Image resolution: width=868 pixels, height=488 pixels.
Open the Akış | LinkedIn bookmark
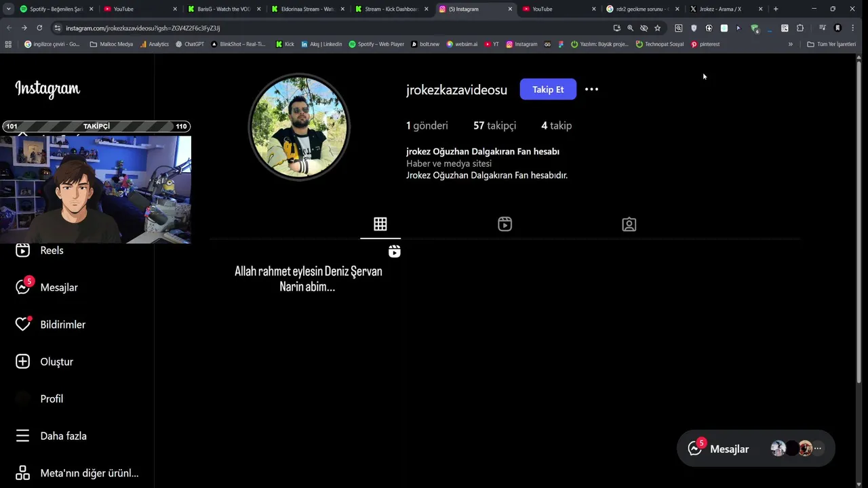(x=321, y=44)
